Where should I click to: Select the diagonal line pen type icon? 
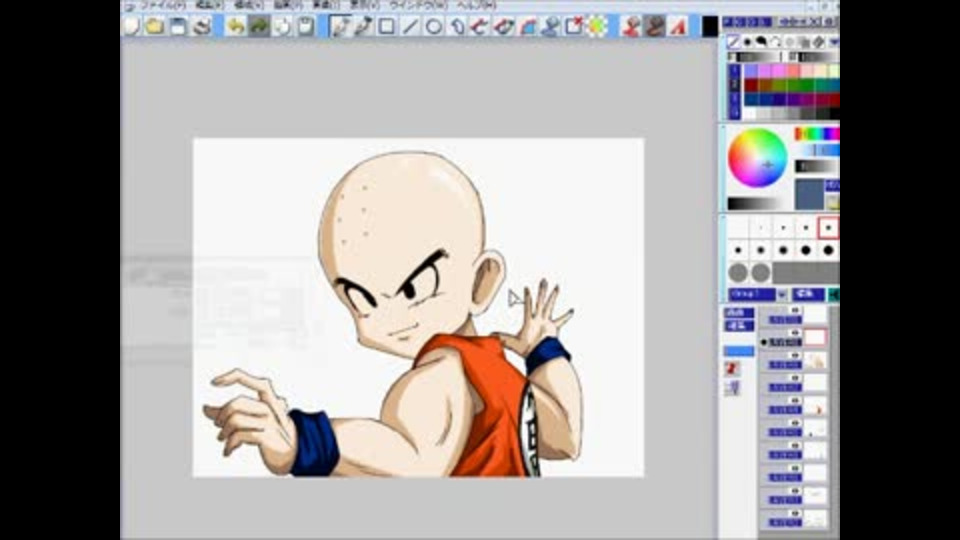point(733,42)
